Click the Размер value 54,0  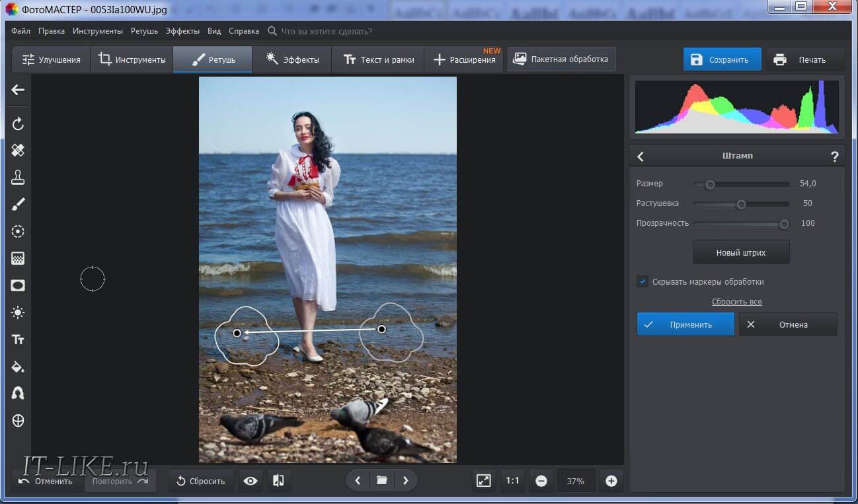point(808,184)
